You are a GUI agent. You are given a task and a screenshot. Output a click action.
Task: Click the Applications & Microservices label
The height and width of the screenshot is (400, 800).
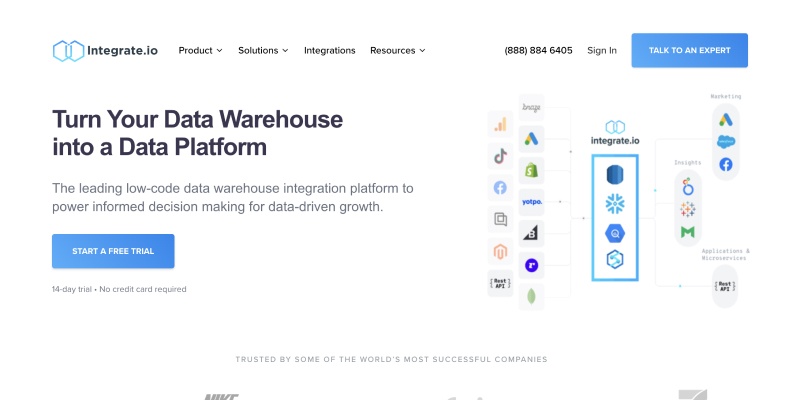point(726,255)
